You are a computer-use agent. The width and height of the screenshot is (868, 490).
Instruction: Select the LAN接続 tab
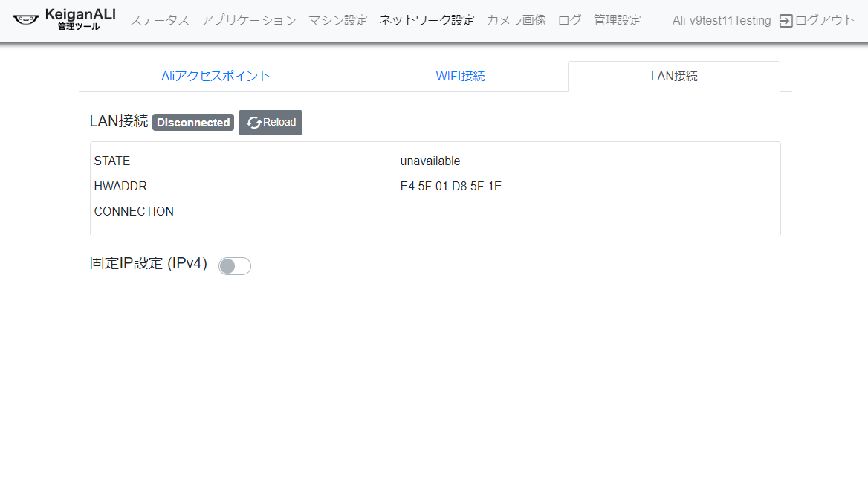pos(673,76)
